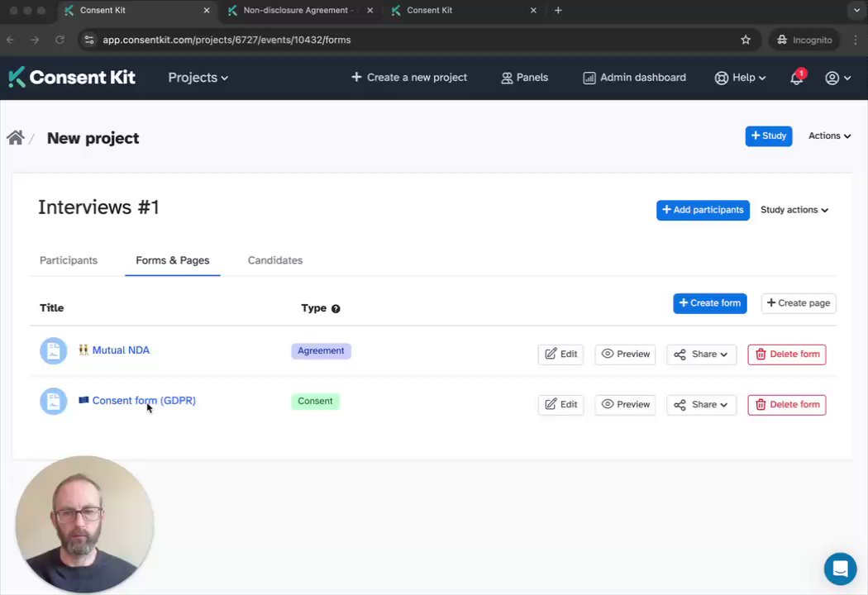This screenshot has width=868, height=595.
Task: Edit the Consent form (GDPR)
Action: click(x=560, y=405)
